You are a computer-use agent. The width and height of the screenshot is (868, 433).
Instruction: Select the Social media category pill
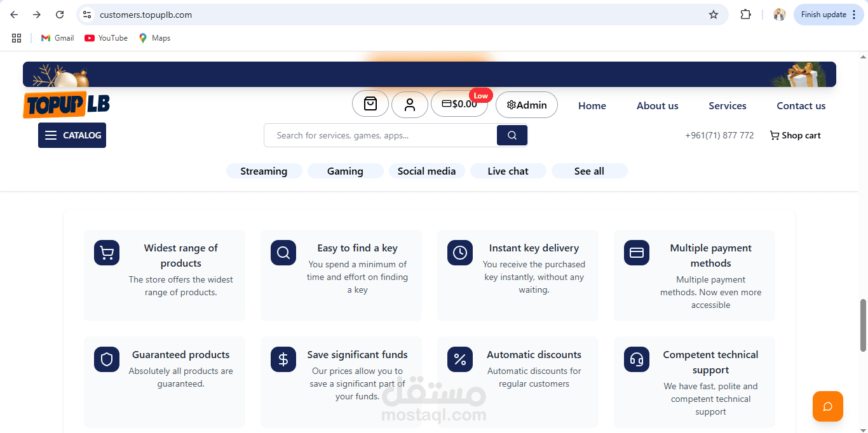click(x=426, y=171)
